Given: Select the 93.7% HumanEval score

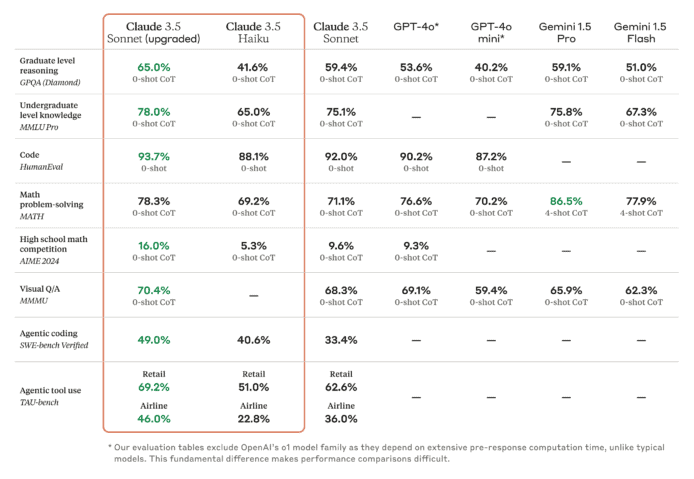Looking at the screenshot, I should click(154, 157).
